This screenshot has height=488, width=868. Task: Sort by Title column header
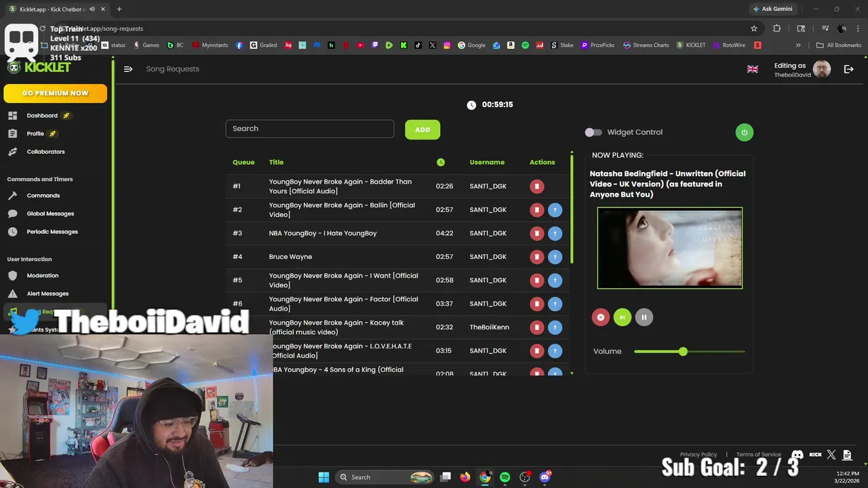point(276,163)
